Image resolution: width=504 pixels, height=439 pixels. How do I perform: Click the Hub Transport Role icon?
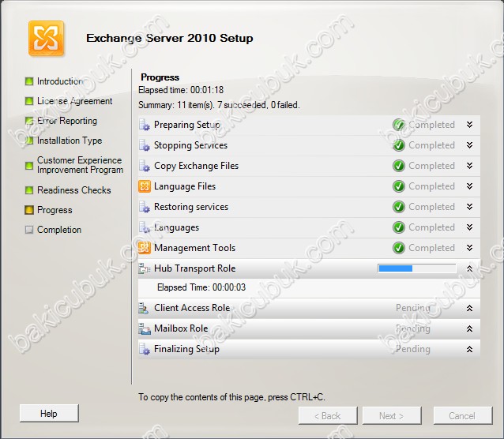144,268
